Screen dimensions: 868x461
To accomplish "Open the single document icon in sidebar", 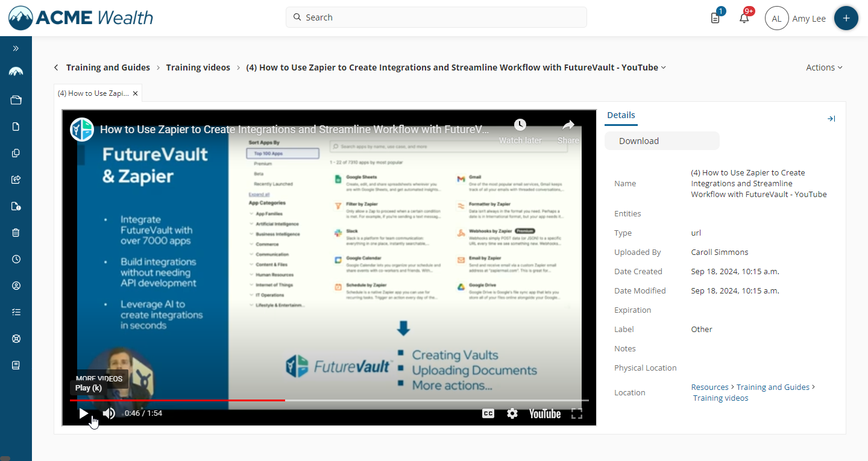I will [x=16, y=127].
